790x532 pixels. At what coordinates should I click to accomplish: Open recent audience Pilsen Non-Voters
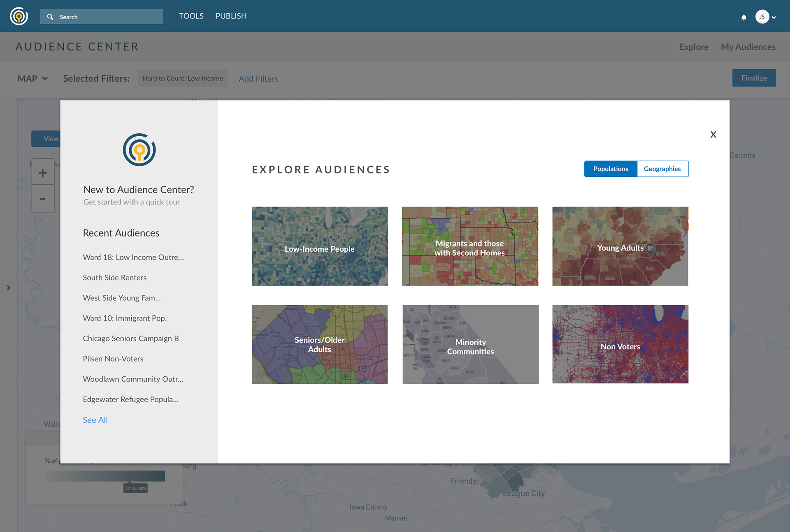coord(113,359)
